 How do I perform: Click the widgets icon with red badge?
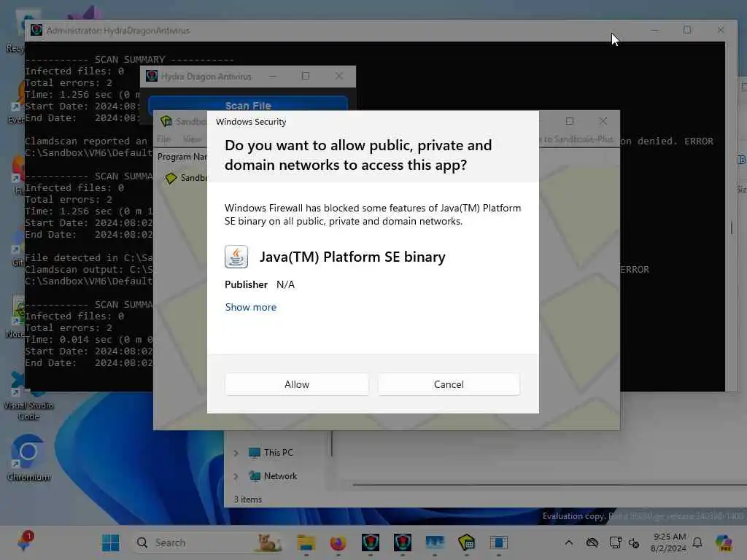tap(25, 542)
